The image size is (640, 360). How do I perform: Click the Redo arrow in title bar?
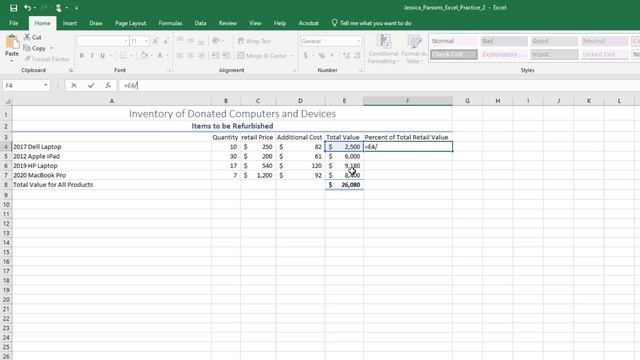[x=43, y=8]
